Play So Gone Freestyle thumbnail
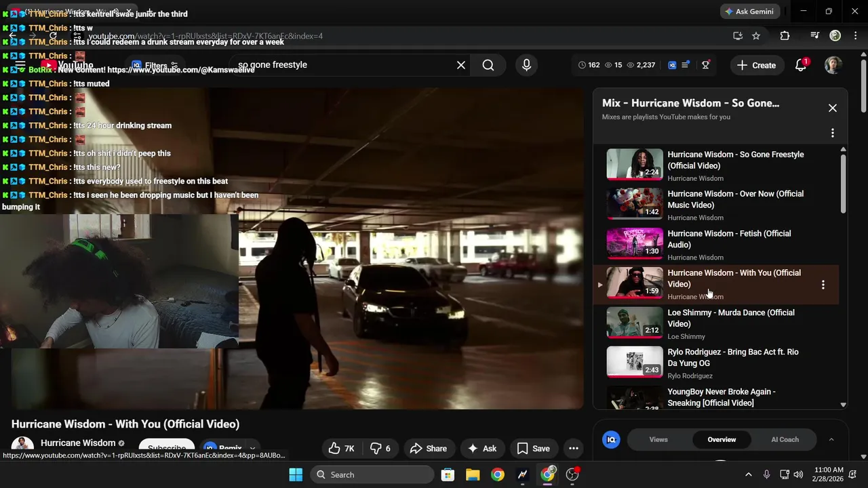This screenshot has width=868, height=488. pos(635,164)
